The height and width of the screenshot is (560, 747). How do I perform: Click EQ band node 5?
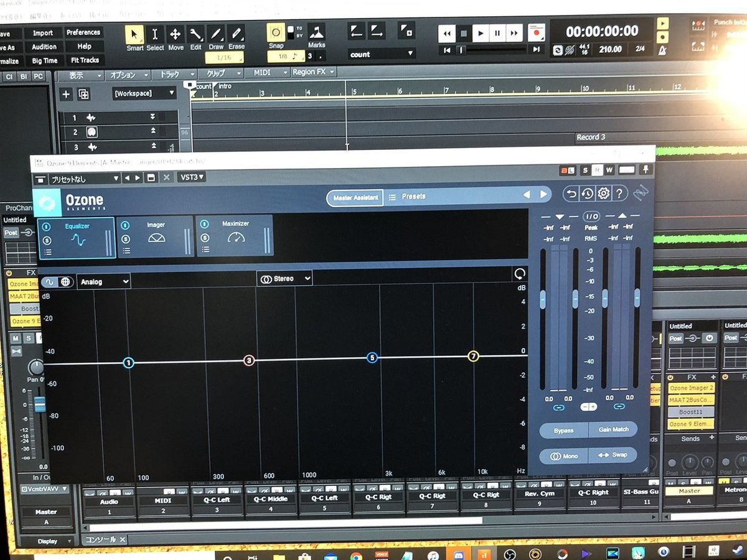coord(372,358)
